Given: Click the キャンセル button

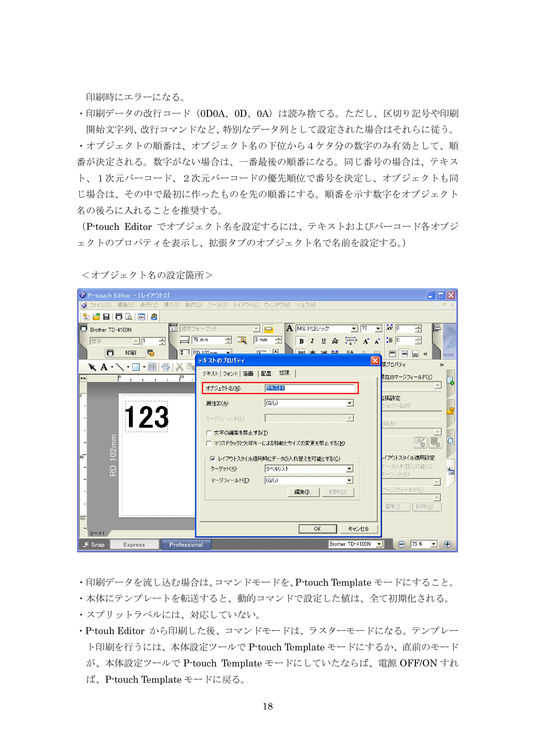Looking at the screenshot, I should click(x=358, y=529).
